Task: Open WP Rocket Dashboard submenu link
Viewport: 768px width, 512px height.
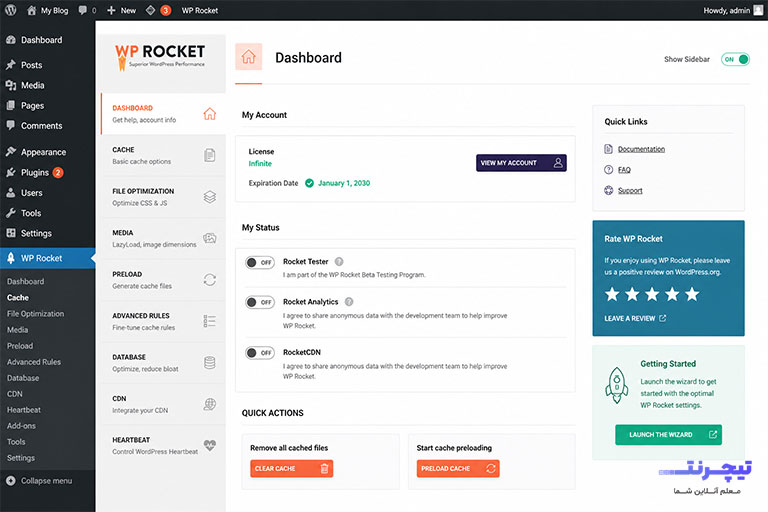Action: (x=25, y=281)
